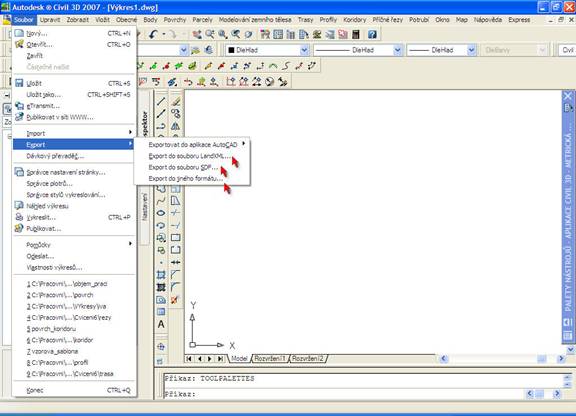This screenshot has height=416, width=576.
Task: Select the Line draw tool
Action: tap(161, 101)
